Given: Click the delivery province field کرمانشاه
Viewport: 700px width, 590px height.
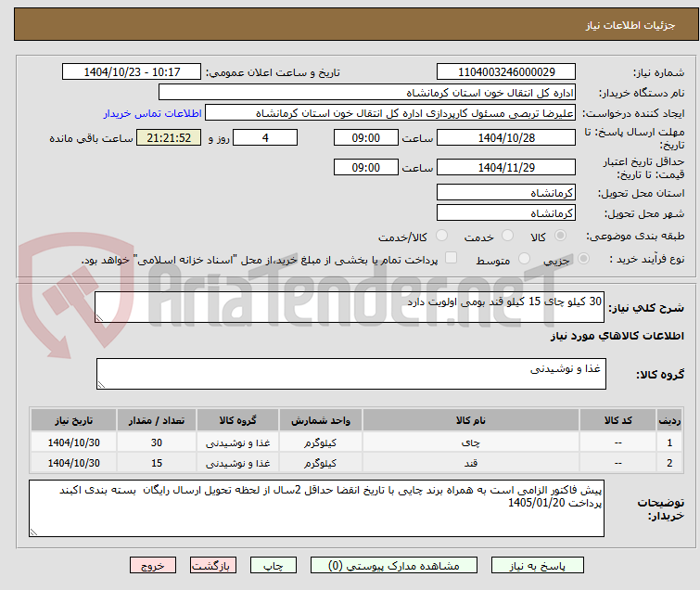Looking at the screenshot, I should 506,193.
